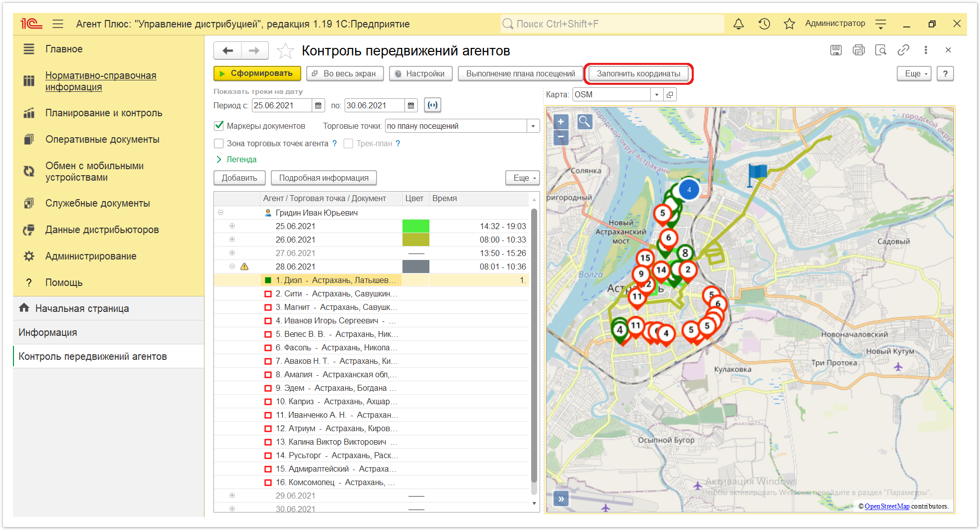The width and height of the screenshot is (980, 530).
Task: Zoom in on the map
Action: click(561, 121)
